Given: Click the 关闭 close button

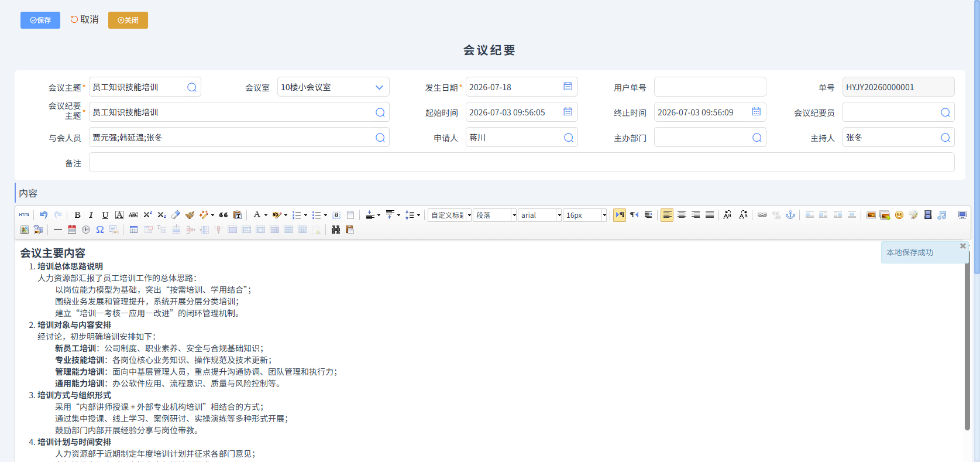Looking at the screenshot, I should pos(128,20).
